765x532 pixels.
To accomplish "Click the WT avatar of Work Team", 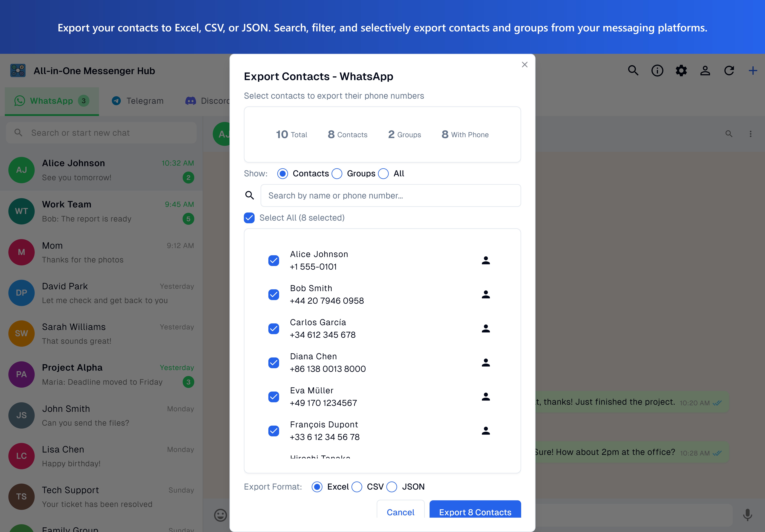I will click(21, 211).
